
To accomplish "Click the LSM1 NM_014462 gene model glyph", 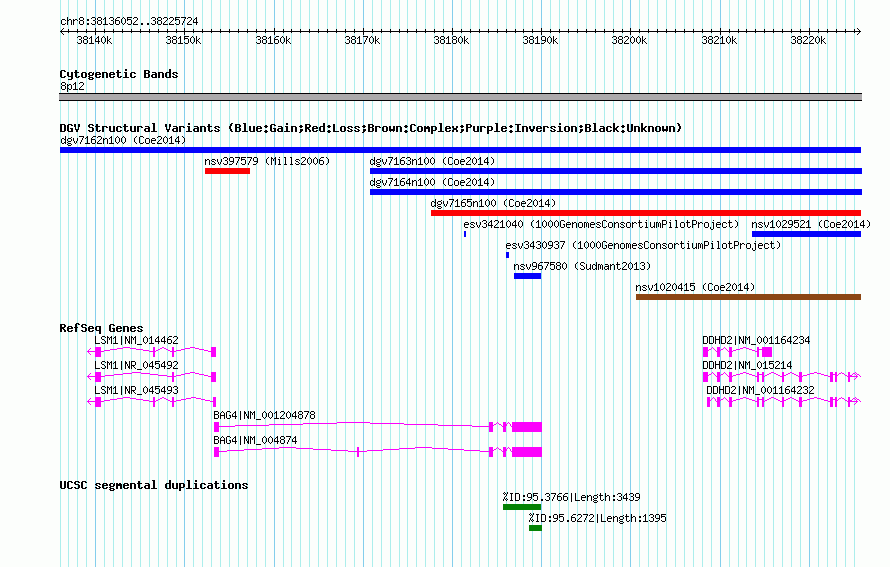I will pos(152,352).
